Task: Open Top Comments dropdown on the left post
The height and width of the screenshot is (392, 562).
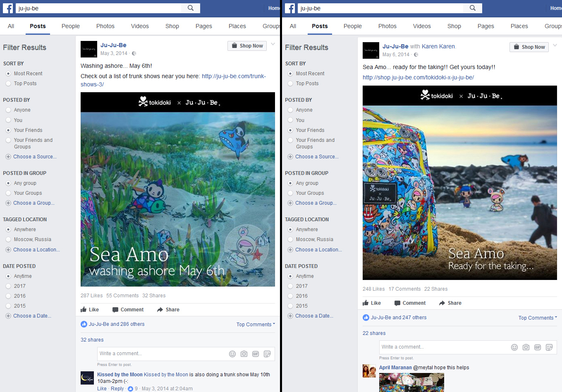Action: 256,325
